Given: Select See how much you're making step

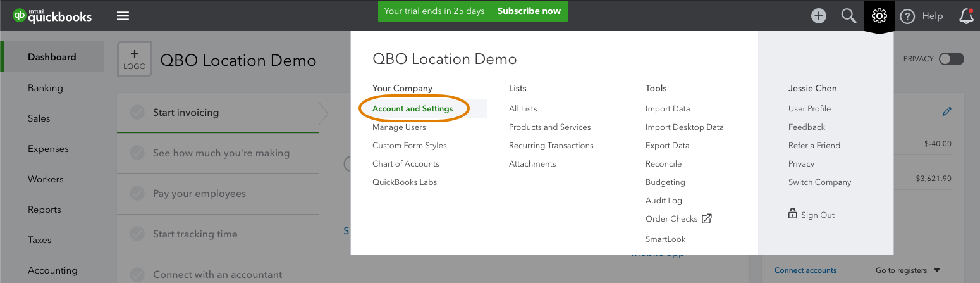Looking at the screenshot, I should [217, 153].
